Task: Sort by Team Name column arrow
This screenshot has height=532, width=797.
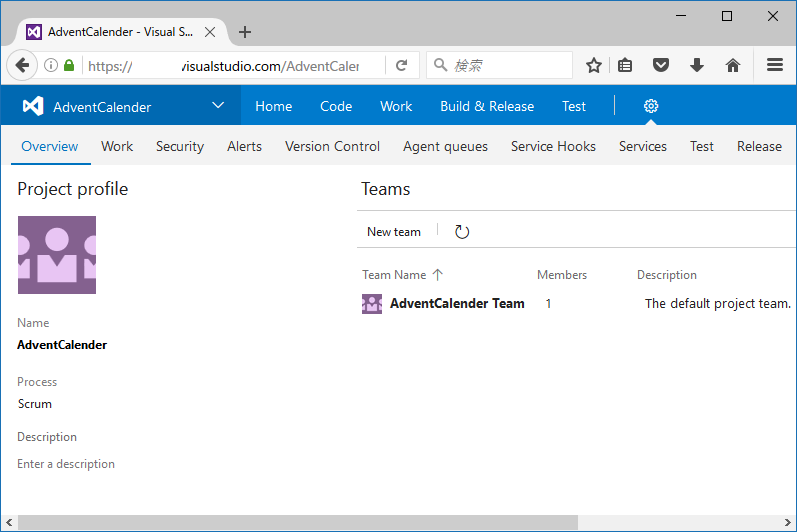Action: coord(438,275)
